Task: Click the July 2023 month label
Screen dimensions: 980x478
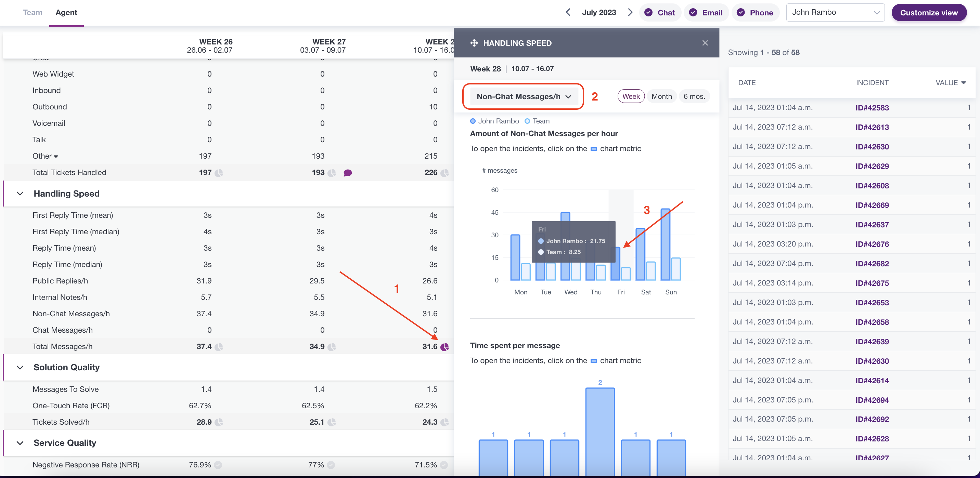Action: coord(599,12)
